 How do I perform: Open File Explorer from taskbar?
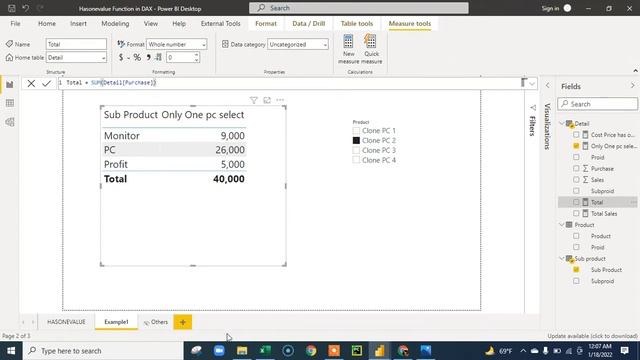click(x=242, y=351)
